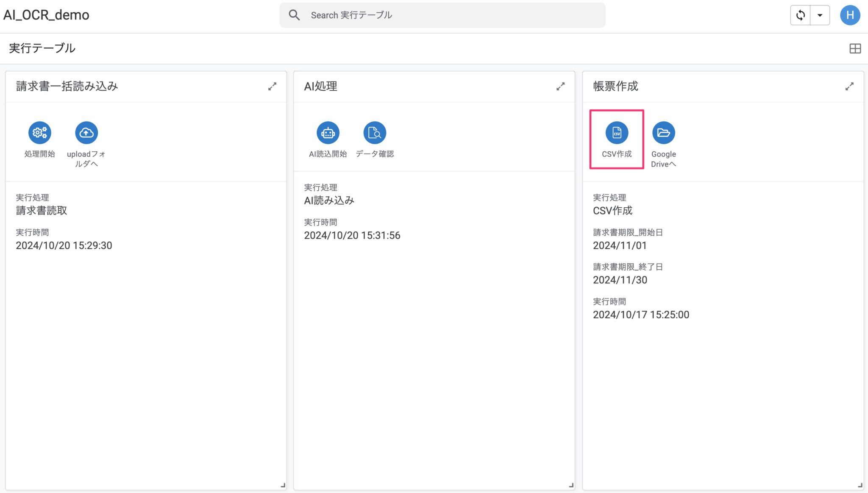Open the dropdown arrow beside the sync button
The image size is (868, 493).
pos(820,15)
